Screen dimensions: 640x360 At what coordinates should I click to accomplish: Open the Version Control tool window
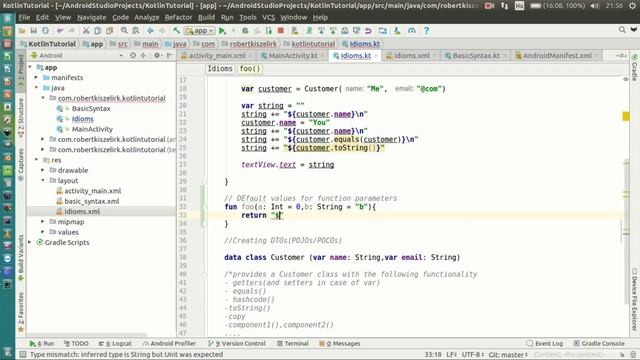[x=237, y=344]
